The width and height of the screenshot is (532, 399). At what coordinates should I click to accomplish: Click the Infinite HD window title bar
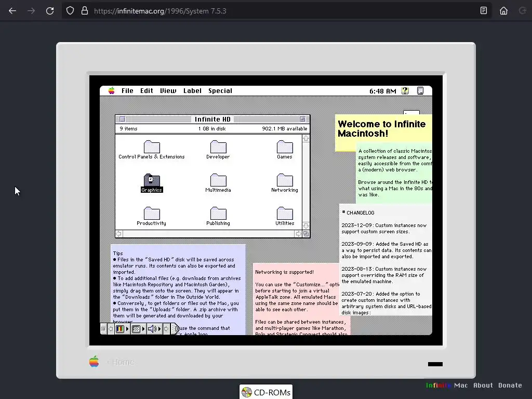[212, 119]
